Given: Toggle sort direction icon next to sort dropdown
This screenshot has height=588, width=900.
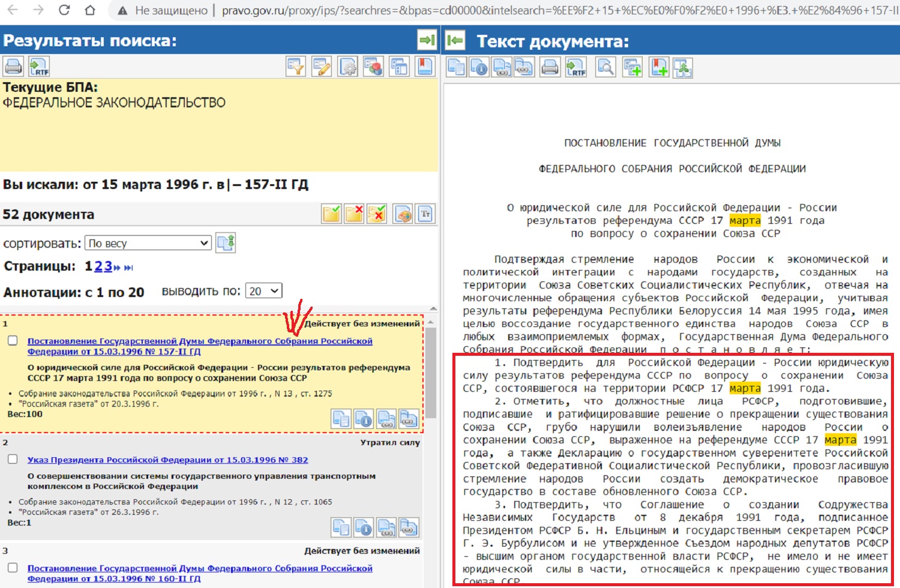Looking at the screenshot, I should tap(226, 242).
